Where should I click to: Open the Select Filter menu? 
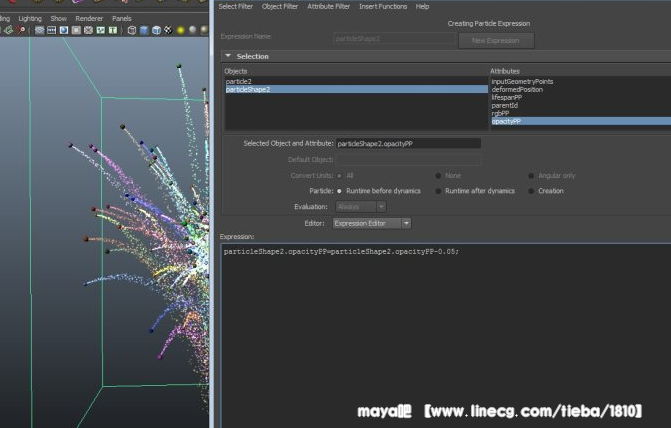[x=235, y=6]
